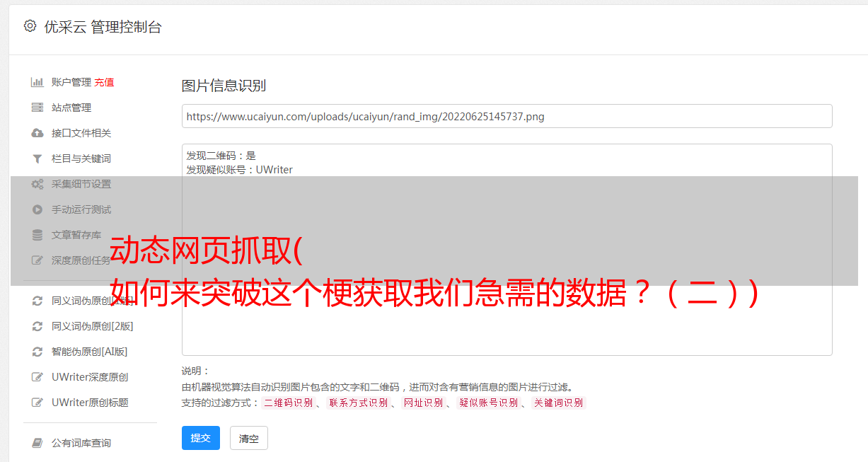
Task: Click the server icon for 站点管理
Action: pyautogui.click(x=37, y=108)
